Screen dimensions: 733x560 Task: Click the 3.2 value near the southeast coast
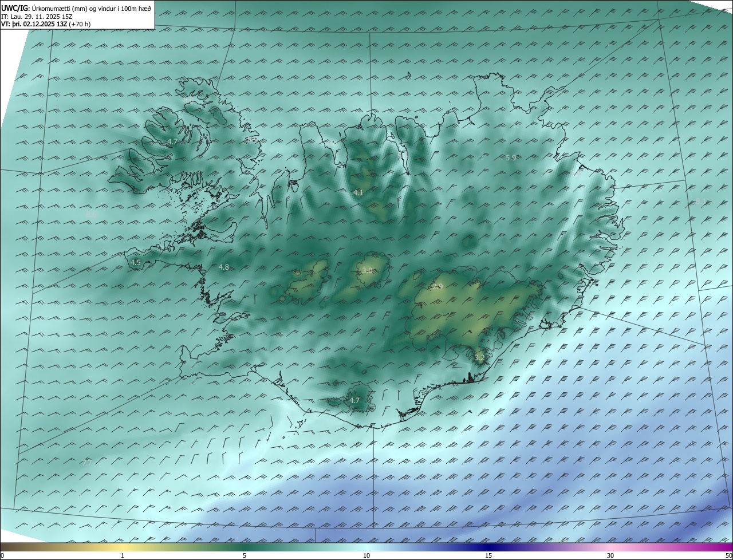click(x=479, y=358)
